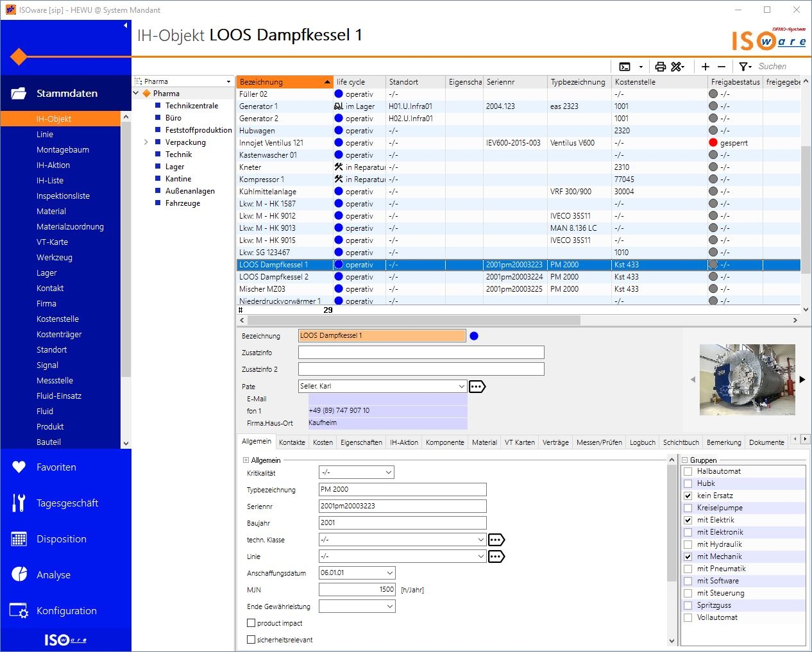Open the filter funnel menu
The width and height of the screenshot is (812, 652).
pyautogui.click(x=745, y=67)
